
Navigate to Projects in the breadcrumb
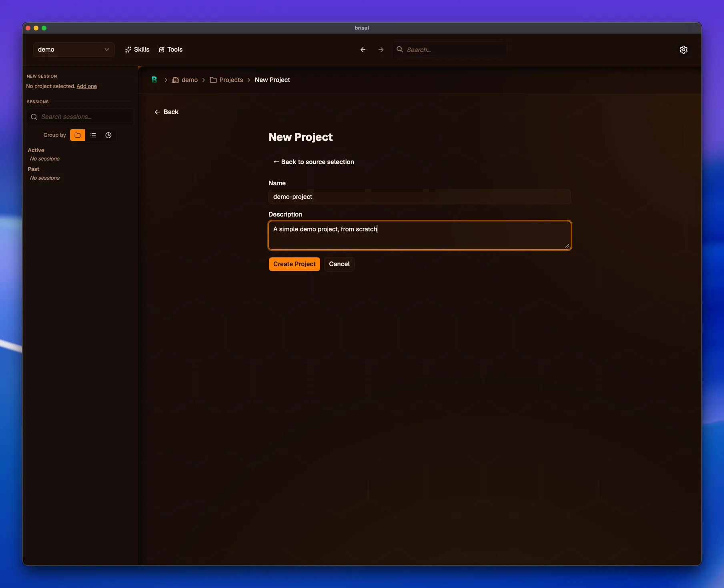(227, 80)
